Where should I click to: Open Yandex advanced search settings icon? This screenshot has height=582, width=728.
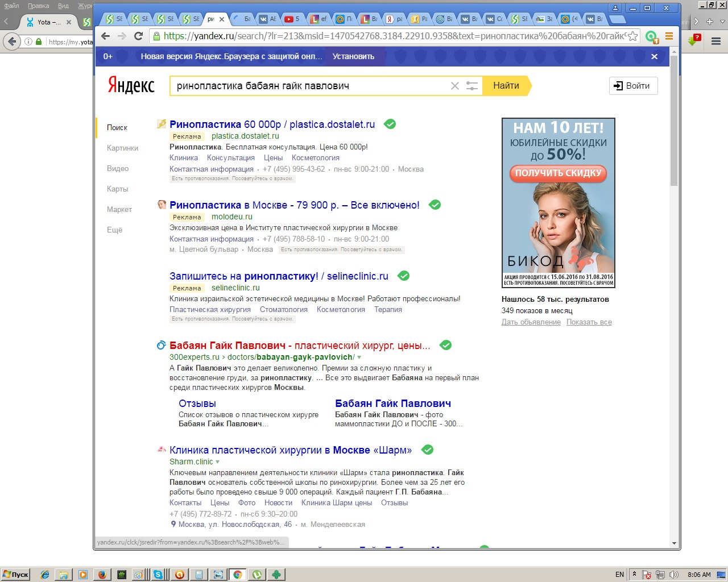(472, 86)
